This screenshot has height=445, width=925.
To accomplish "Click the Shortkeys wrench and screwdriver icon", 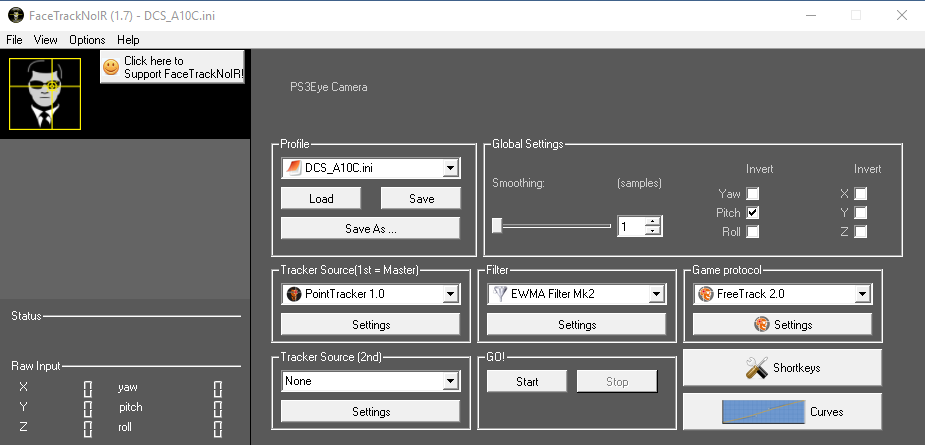I will click(x=756, y=368).
